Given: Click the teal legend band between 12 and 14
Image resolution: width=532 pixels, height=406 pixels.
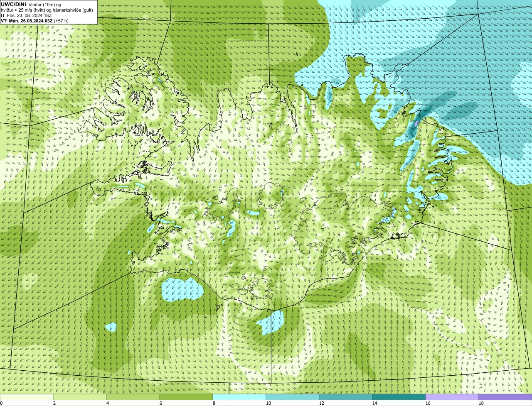Looking at the screenshot, I should click(x=346, y=397).
